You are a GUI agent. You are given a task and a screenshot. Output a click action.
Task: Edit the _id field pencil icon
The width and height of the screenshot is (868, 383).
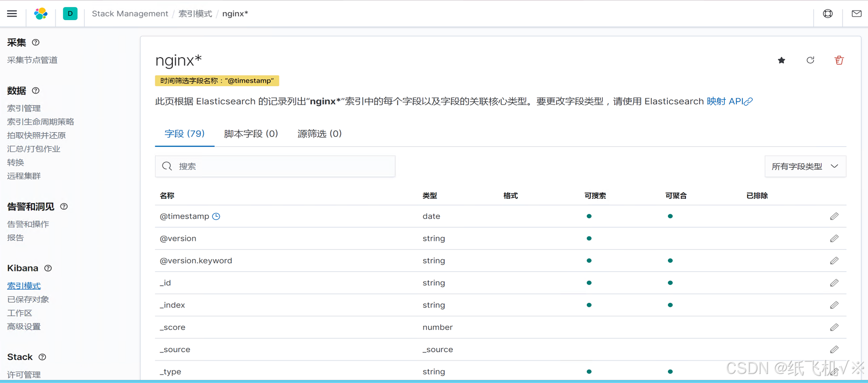(x=834, y=283)
